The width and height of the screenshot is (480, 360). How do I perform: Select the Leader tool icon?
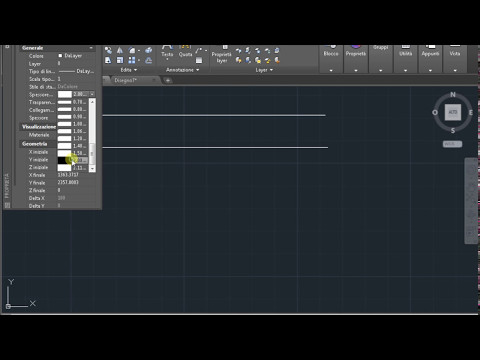click(199, 50)
